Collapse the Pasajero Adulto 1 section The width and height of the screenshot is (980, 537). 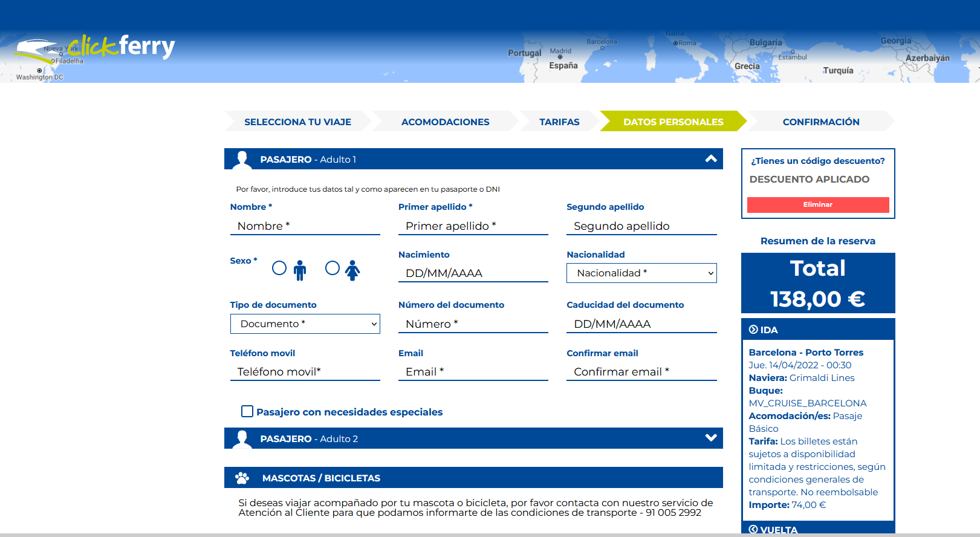coord(711,159)
